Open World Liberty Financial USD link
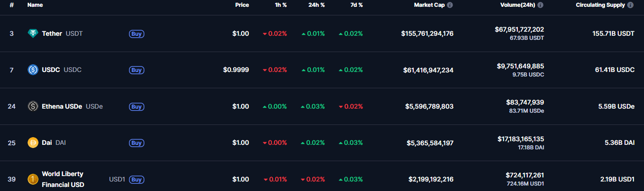Image resolution: width=644 pixels, height=191 pixels. point(63,179)
